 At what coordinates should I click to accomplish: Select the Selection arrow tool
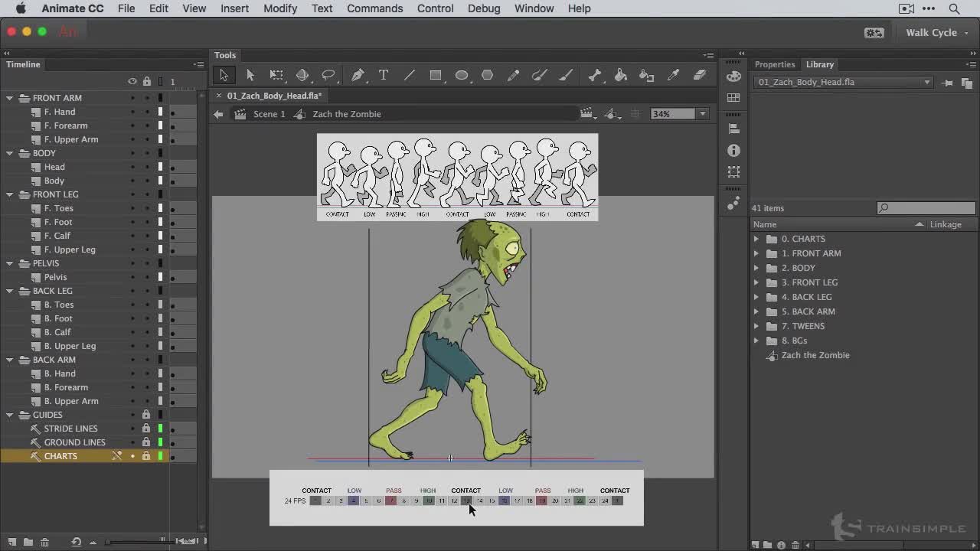pyautogui.click(x=224, y=75)
